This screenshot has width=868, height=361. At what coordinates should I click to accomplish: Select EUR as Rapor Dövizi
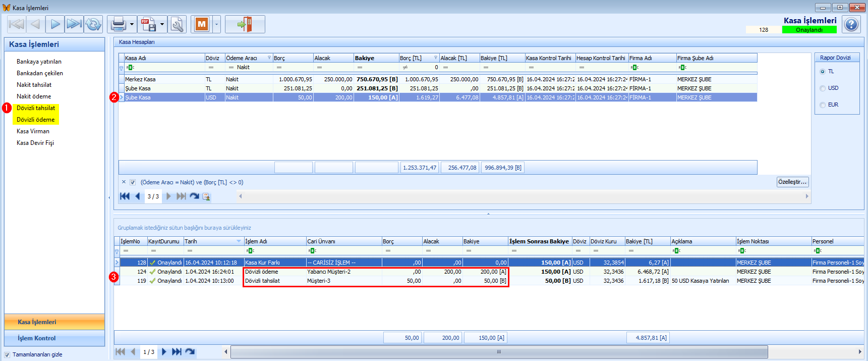tap(823, 105)
